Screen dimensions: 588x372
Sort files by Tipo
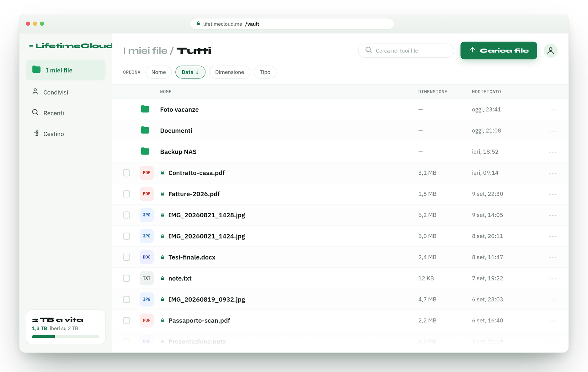[x=265, y=72]
